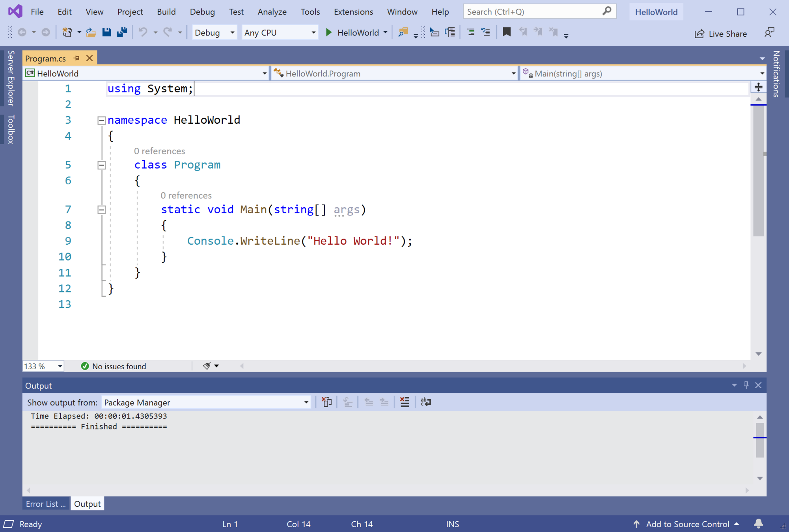Screen dimensions: 789x532
Task: Toggle auto-hide pin on Output panel
Action: tap(746, 385)
